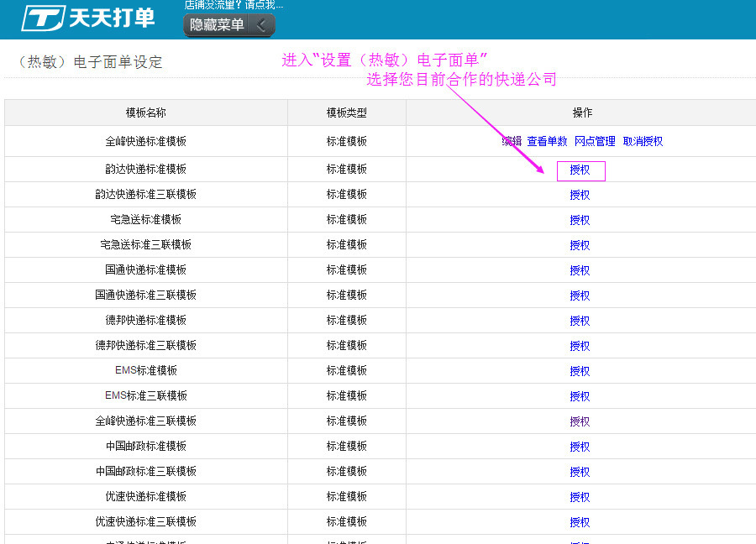This screenshot has height=544, width=756.
Task: Click 编辑 for 全峰快递标准模板
Action: click(x=512, y=141)
